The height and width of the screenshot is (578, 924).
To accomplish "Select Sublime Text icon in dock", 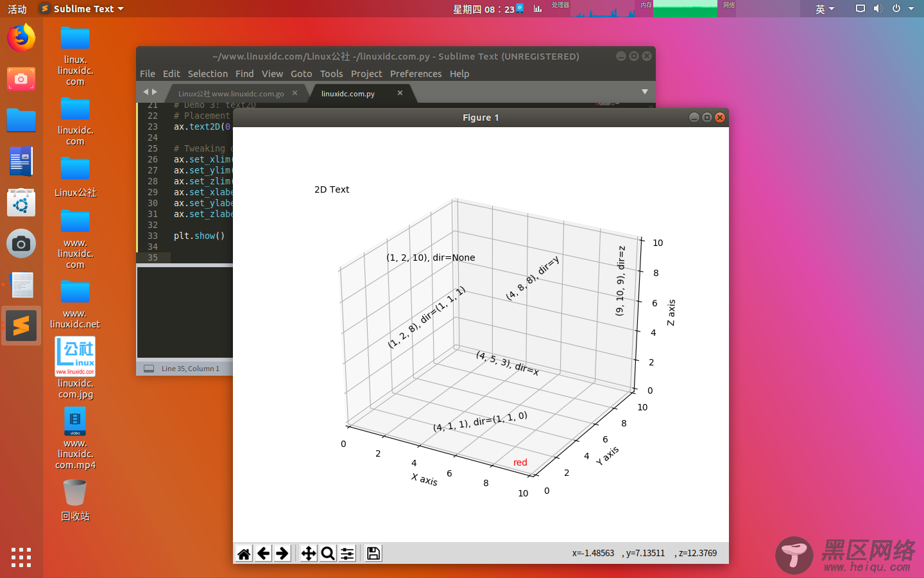I will [21, 326].
